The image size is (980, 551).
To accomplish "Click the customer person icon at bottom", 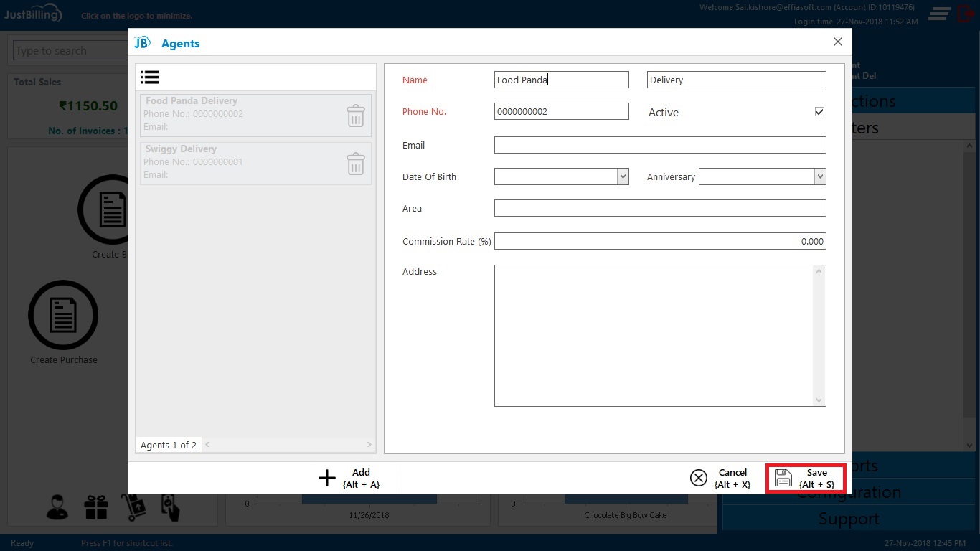I will (57, 507).
